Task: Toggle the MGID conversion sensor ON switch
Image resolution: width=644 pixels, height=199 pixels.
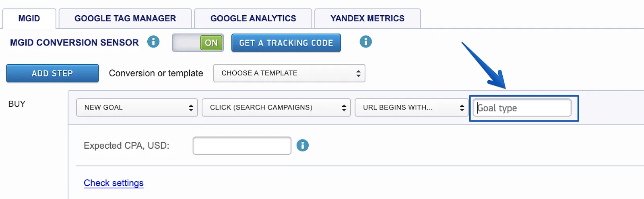Action: pos(198,43)
